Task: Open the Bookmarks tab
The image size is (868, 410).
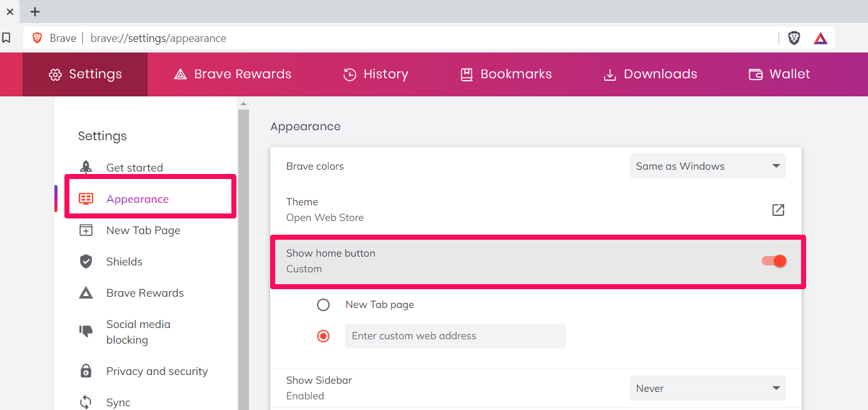Action: coord(506,74)
